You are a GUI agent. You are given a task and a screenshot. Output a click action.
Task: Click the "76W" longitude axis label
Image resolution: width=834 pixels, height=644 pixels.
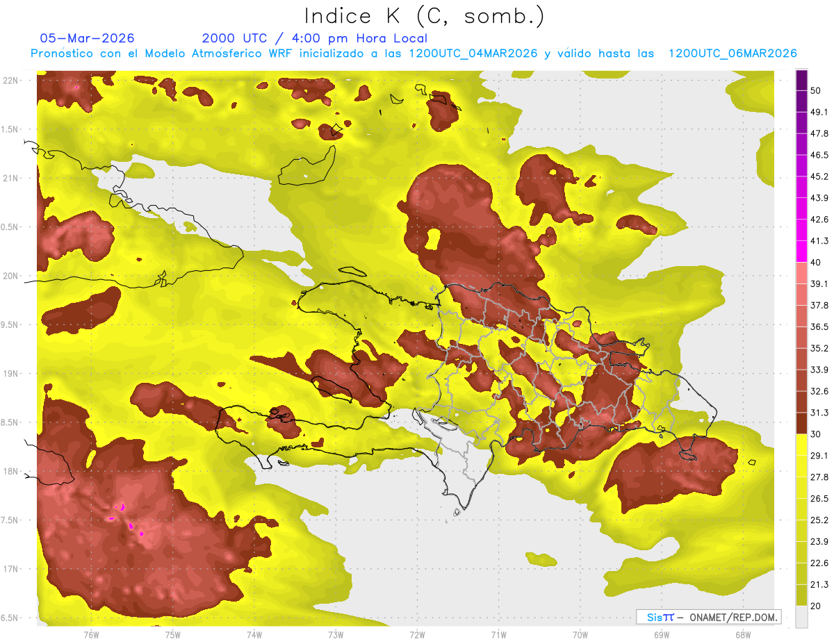91,634
